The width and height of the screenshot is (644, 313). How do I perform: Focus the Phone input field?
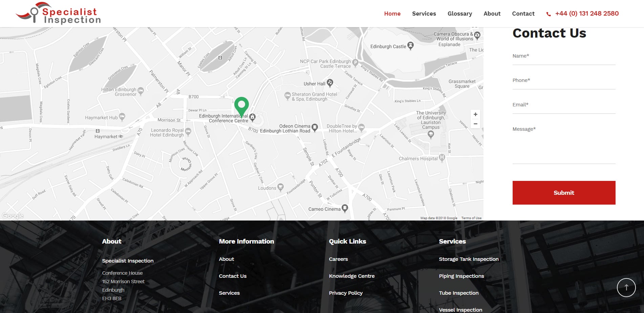(x=564, y=81)
